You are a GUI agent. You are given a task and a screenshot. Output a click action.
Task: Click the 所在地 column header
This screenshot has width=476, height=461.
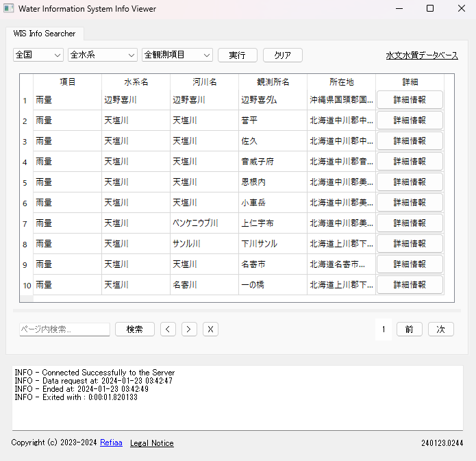pyautogui.click(x=342, y=82)
